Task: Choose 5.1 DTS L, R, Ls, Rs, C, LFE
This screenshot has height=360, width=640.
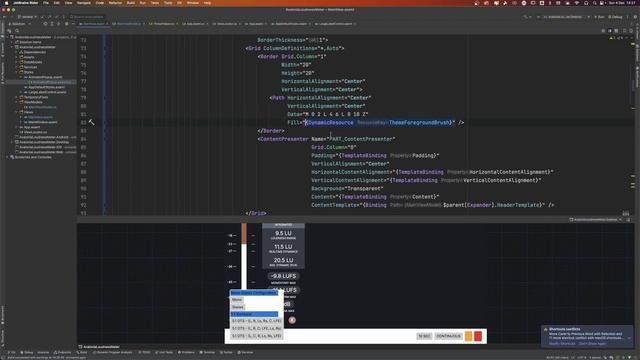Action: pos(256,321)
